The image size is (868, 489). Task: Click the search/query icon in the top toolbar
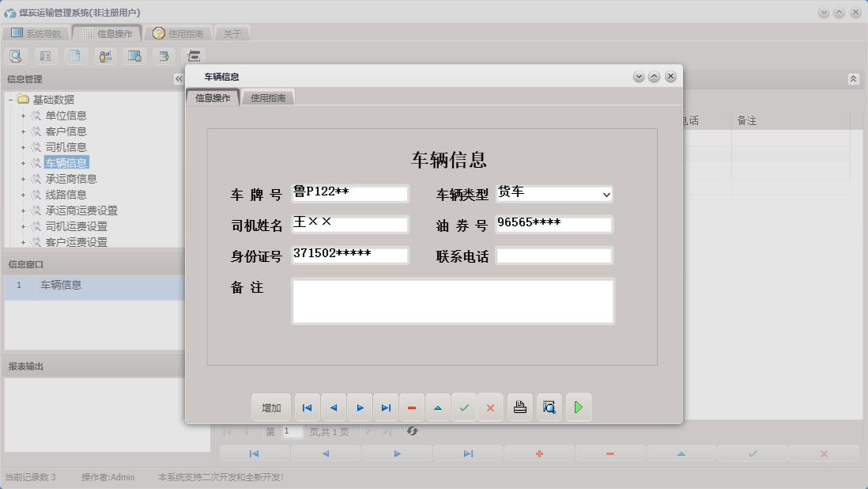[16, 55]
